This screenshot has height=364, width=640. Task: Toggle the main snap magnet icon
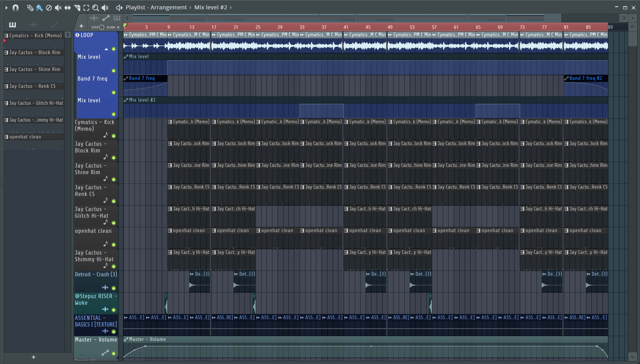tap(16, 8)
